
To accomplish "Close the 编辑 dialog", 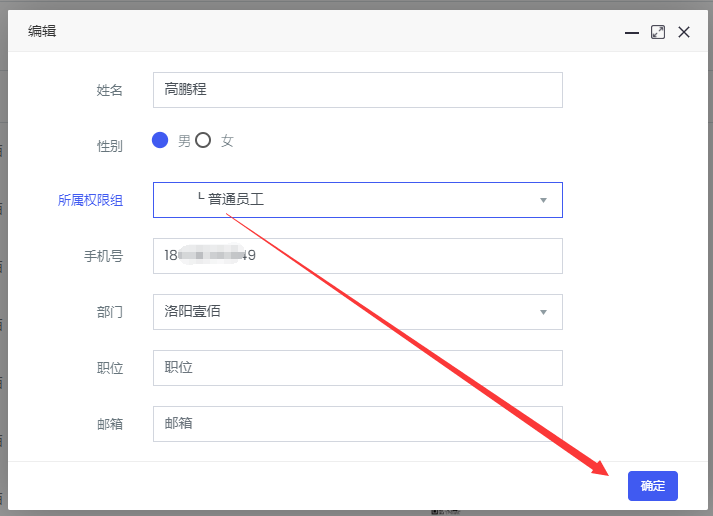I will tap(684, 32).
